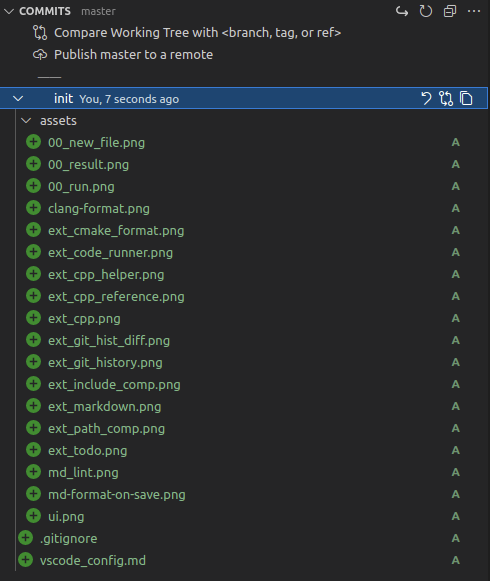Screen dimensions: 490x581
Task: Click the copy icon on init commit row
Action: (466, 99)
